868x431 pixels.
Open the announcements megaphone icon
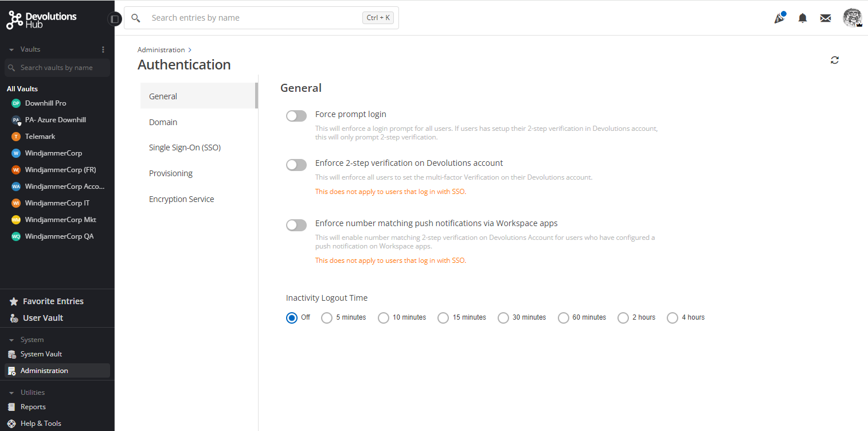(x=779, y=18)
